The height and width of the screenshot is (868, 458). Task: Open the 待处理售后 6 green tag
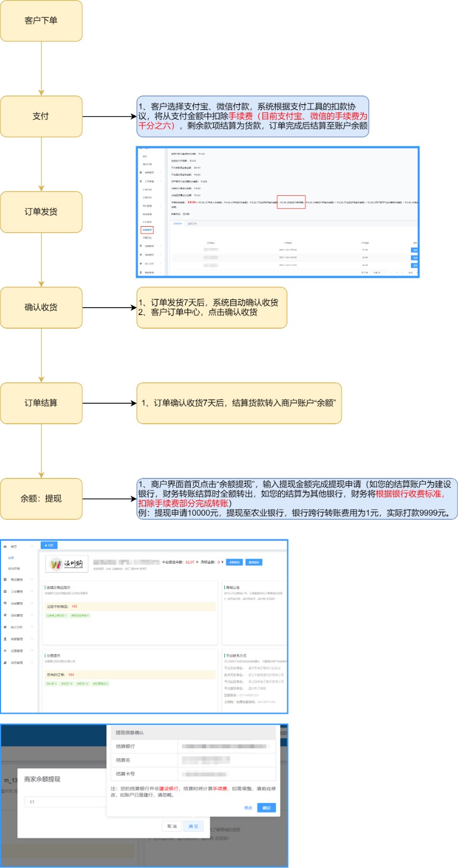[x=100, y=684]
